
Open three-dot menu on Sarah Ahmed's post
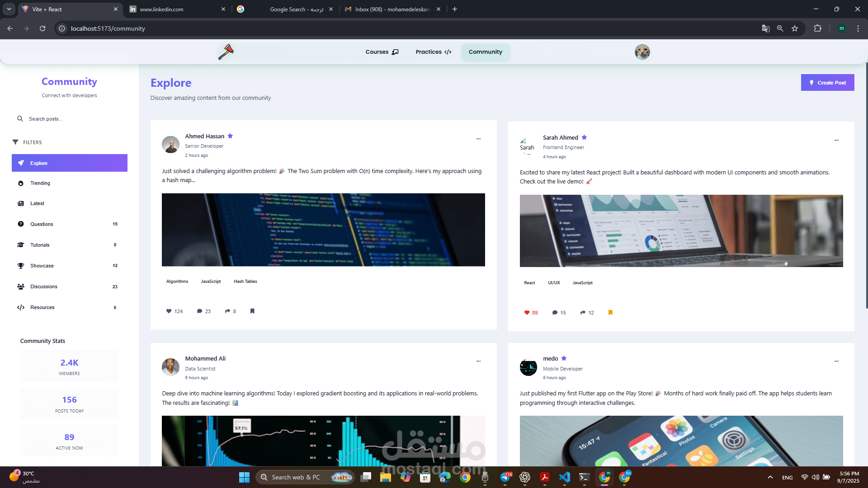836,140
